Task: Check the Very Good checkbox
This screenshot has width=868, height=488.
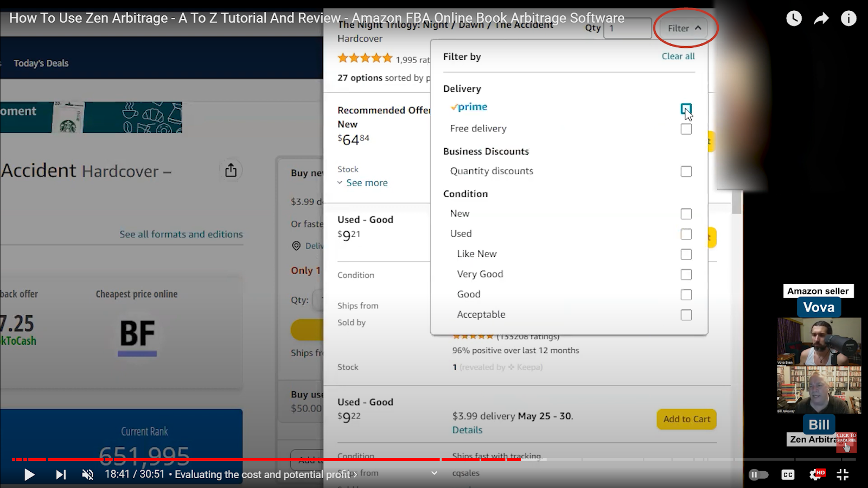Action: (x=686, y=275)
